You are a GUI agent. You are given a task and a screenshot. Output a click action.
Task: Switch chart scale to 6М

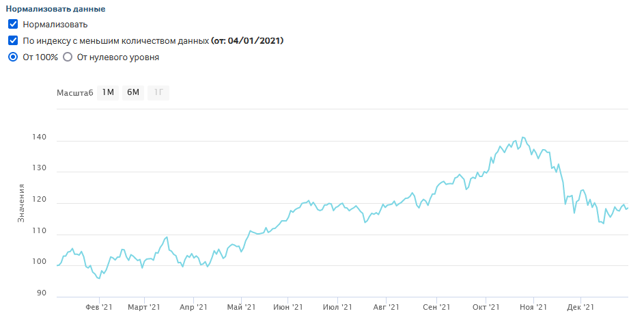pos(133,93)
